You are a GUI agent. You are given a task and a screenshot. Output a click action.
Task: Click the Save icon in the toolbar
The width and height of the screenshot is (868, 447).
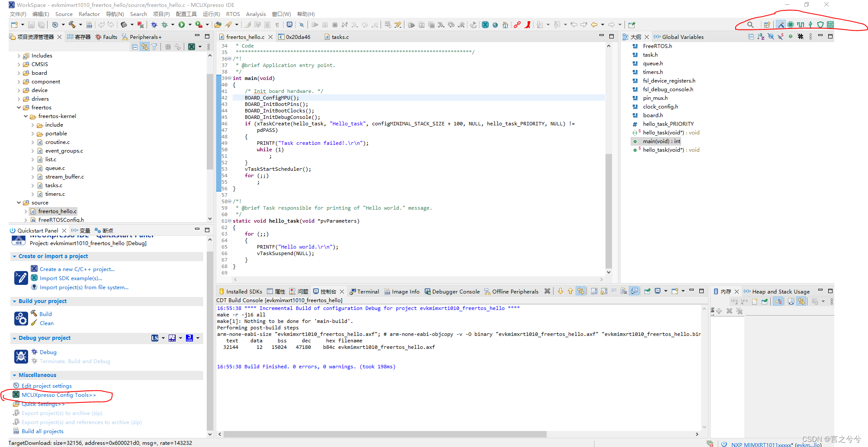pyautogui.click(x=31, y=25)
